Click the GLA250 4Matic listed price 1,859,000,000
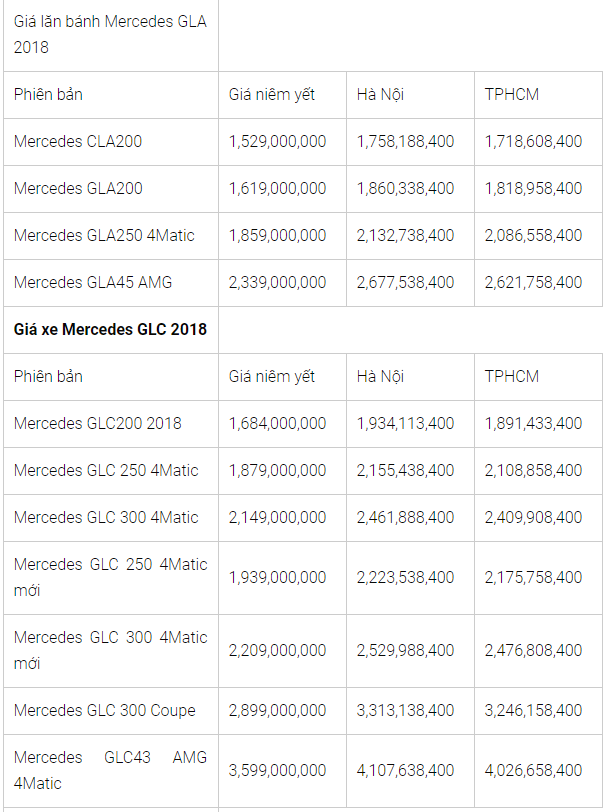This screenshot has height=812, width=606. [277, 236]
